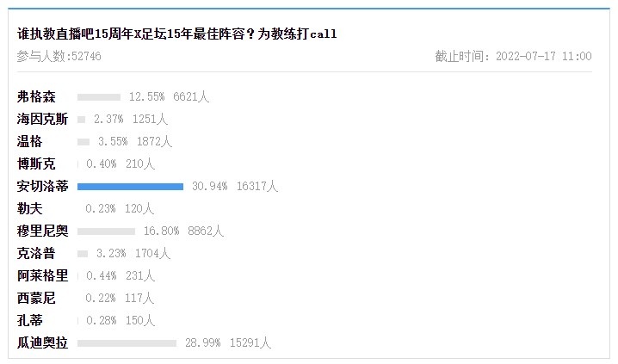Click the gray 弗格森 result bar
Screen dimensions: 618x364
coord(99,97)
